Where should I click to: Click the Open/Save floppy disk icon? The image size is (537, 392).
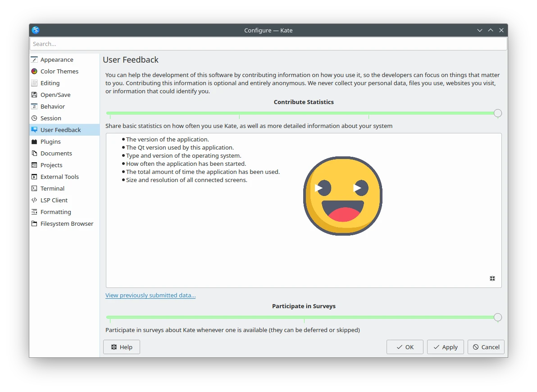pyautogui.click(x=34, y=95)
